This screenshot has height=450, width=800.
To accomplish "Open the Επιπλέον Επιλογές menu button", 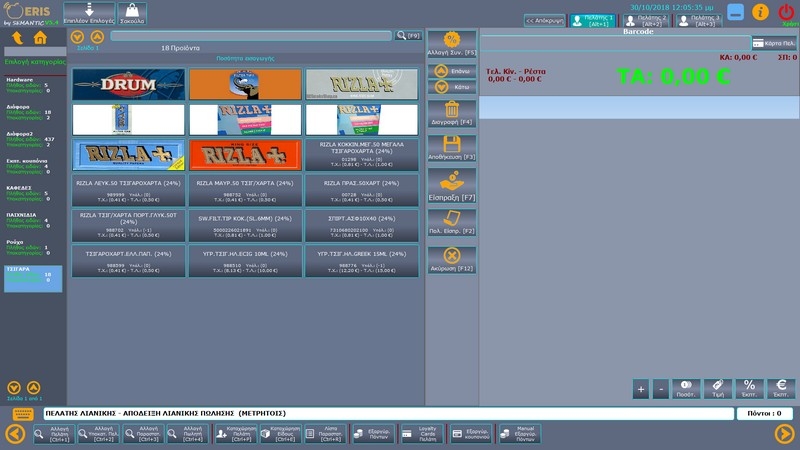I will point(89,13).
